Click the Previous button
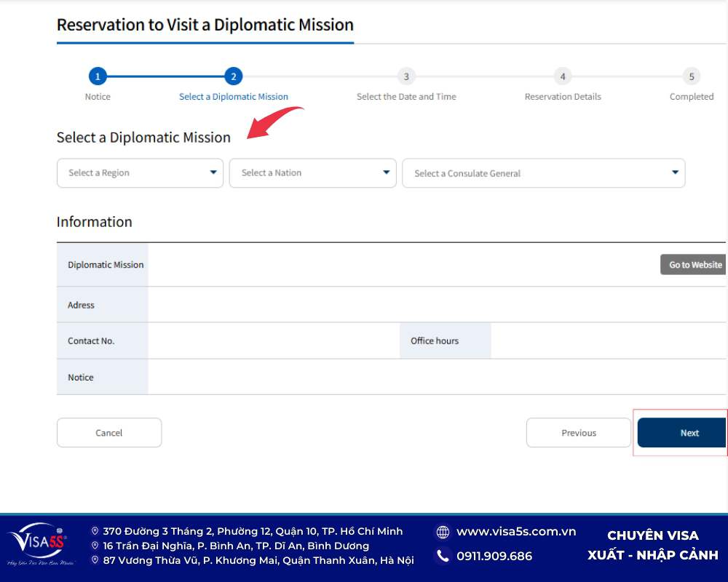 pos(578,432)
